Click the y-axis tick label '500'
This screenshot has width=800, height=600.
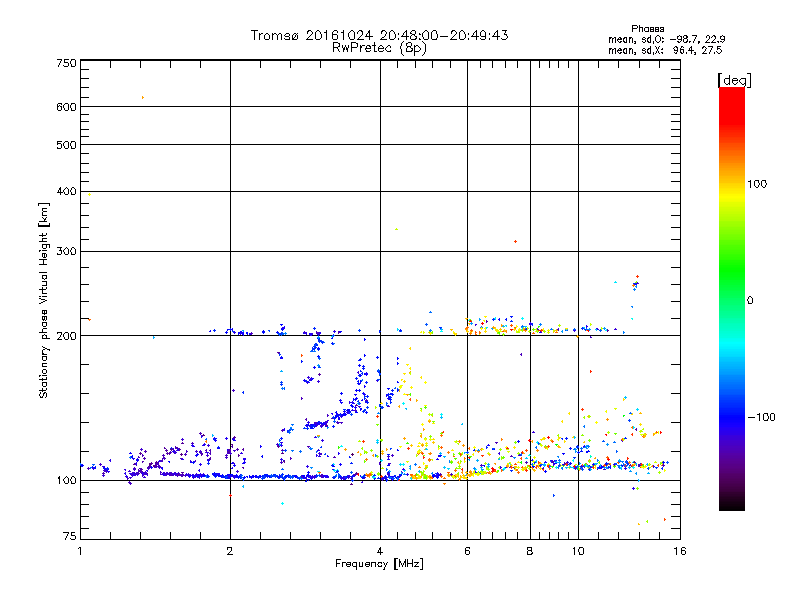tap(67, 145)
